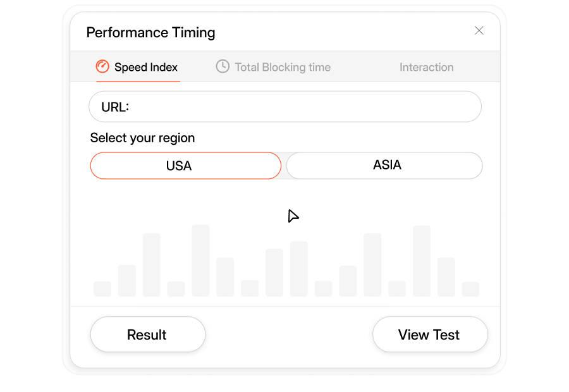Viewport: 569px width, 392px height.
Task: Click the second bar from the right
Action: (446, 277)
